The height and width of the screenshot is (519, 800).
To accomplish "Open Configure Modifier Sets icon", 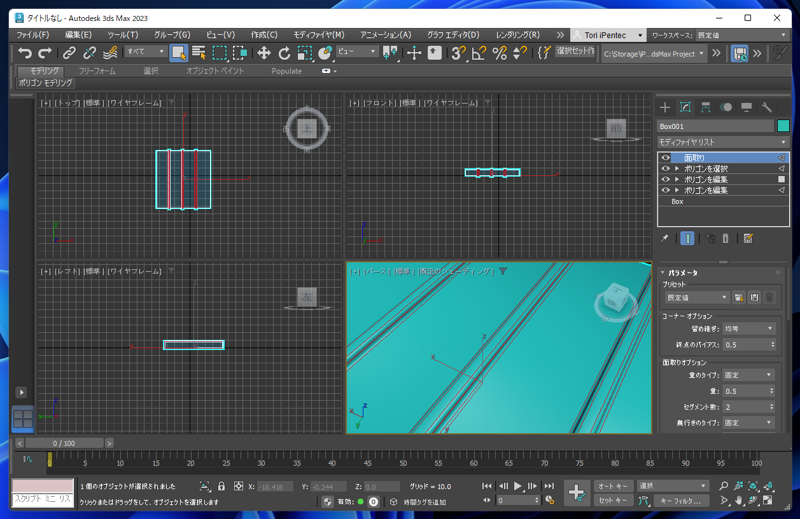I will pyautogui.click(x=748, y=238).
